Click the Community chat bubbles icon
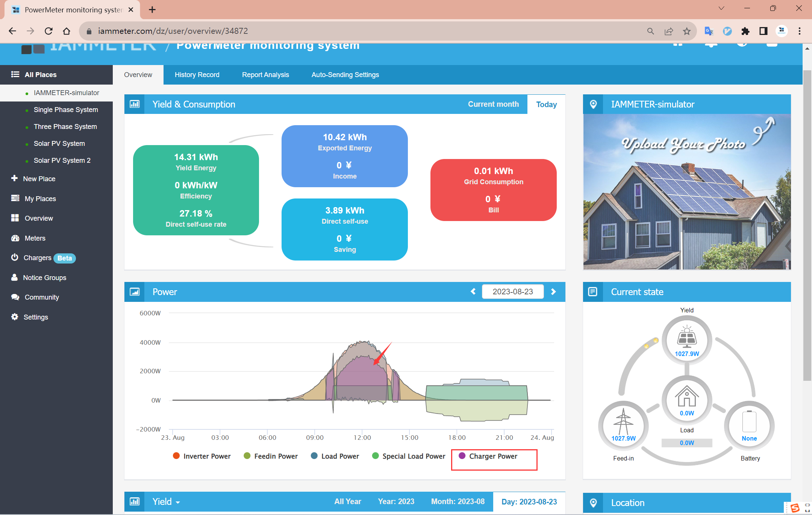 (15, 297)
